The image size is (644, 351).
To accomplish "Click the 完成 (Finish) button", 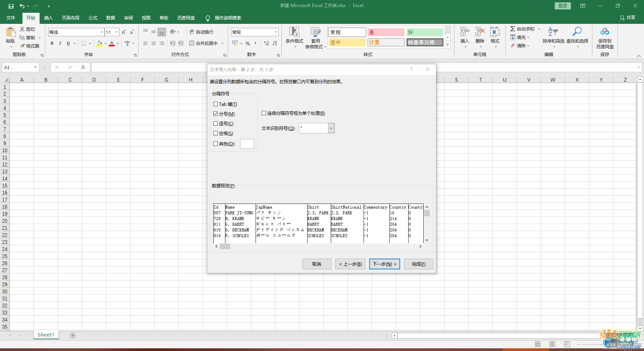I will tap(419, 264).
